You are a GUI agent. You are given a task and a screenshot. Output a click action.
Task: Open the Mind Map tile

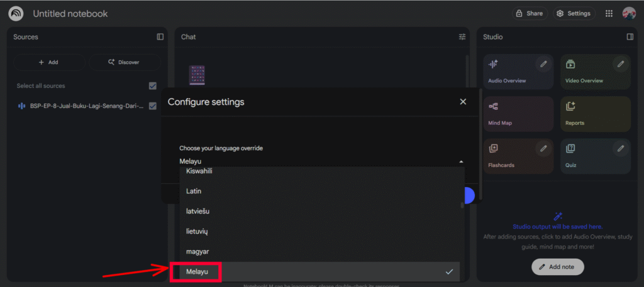tap(518, 114)
